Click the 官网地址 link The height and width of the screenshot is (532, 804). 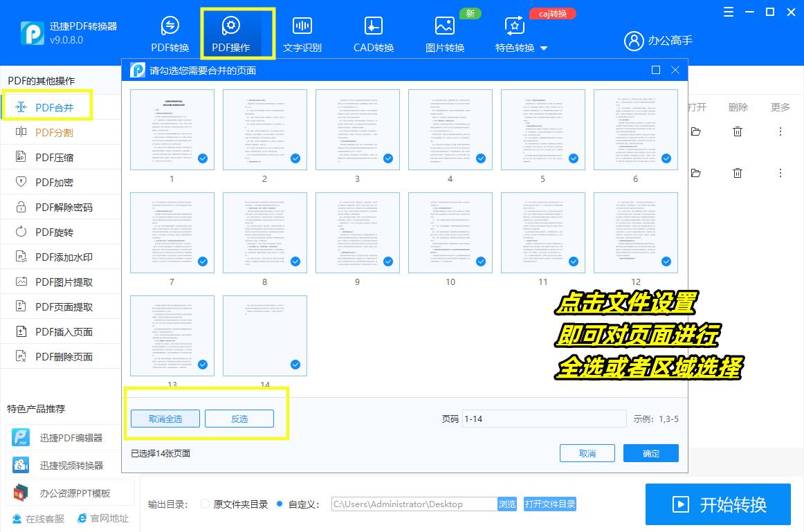point(103,518)
